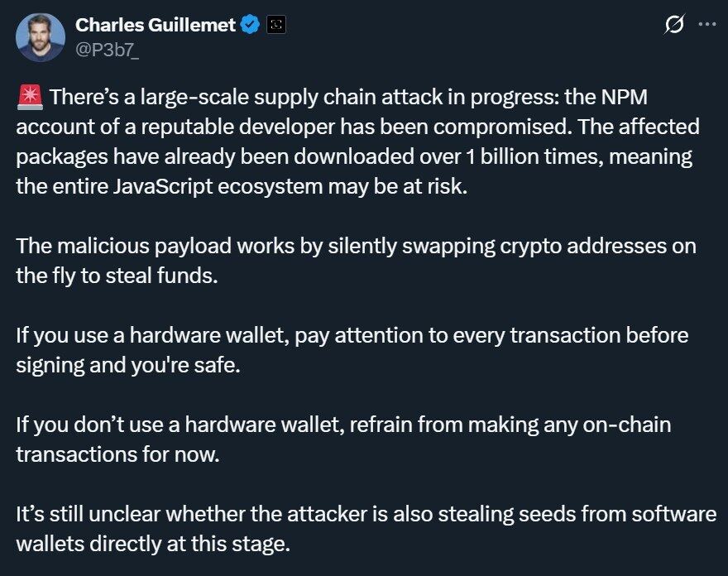The image size is (728, 576).
Task: Open the three-dot more options menu
Action: pyautogui.click(x=707, y=24)
